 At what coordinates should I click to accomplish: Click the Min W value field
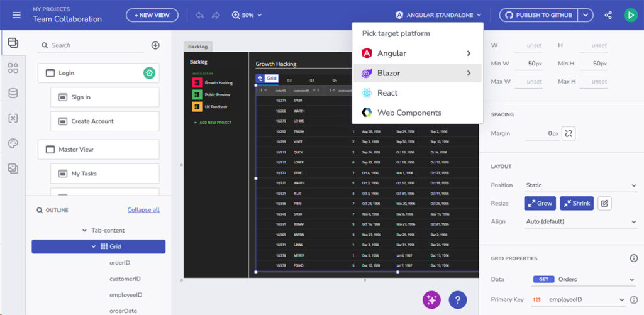[528, 64]
